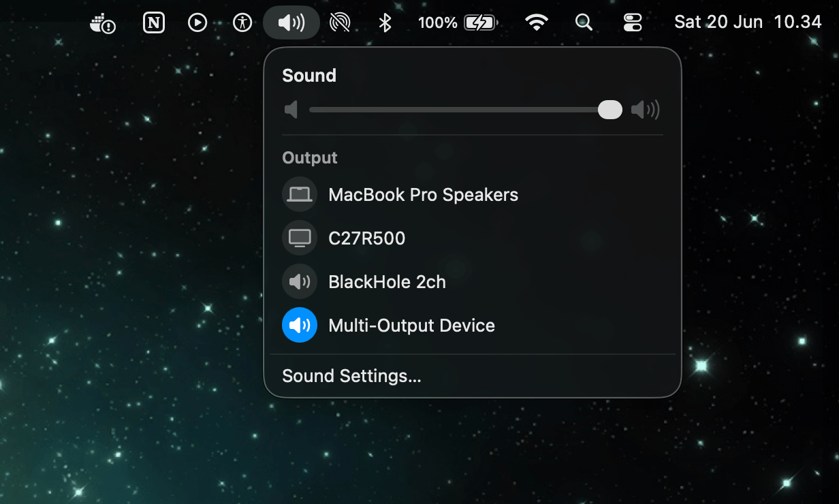Click the date and time clock

(748, 22)
